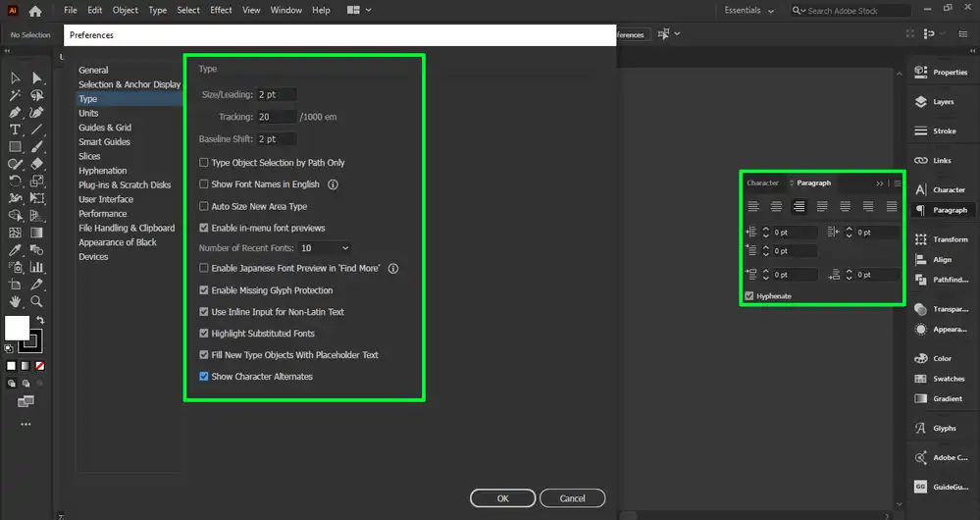Open the Swatches panel
Image resolution: width=980 pixels, height=520 pixels.
pos(941,379)
